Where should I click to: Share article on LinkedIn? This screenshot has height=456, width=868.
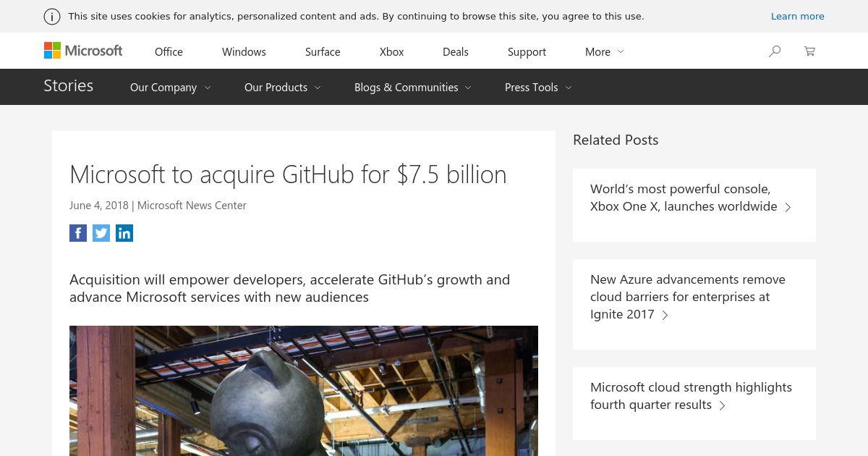coord(124,233)
